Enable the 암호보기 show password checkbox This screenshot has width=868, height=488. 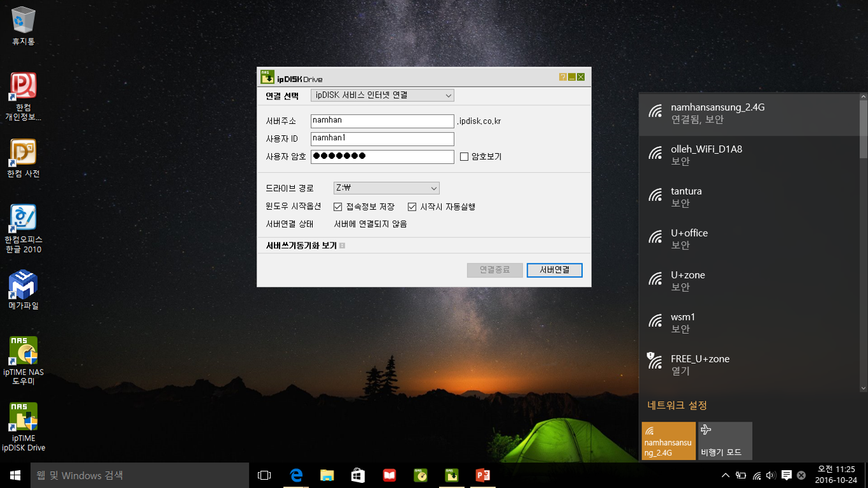pyautogui.click(x=464, y=157)
